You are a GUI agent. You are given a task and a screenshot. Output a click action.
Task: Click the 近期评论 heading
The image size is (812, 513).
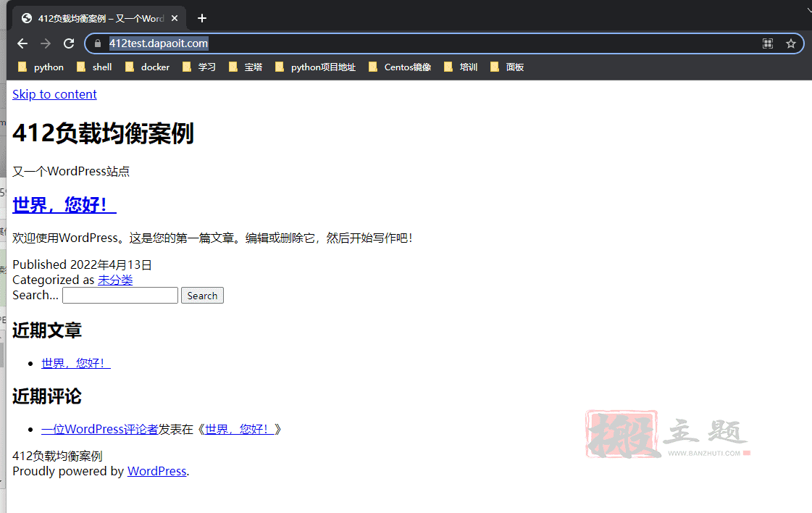point(47,397)
